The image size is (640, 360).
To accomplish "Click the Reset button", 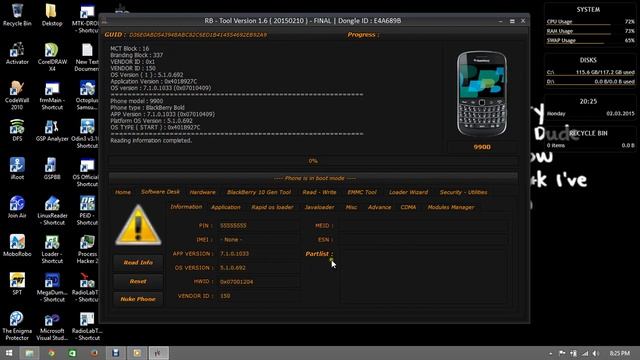I will tap(138, 281).
